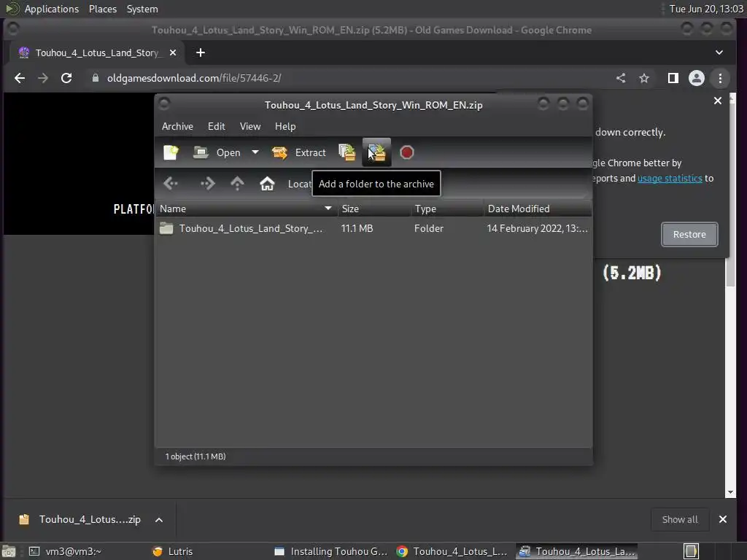Go back in archive navigation
This screenshot has height=560, width=747.
(171, 183)
